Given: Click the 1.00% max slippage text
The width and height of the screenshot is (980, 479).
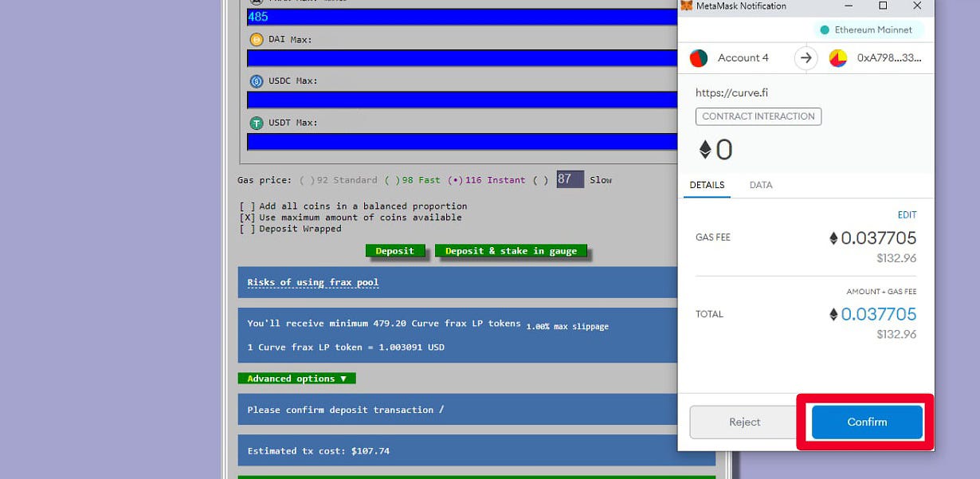Looking at the screenshot, I should pyautogui.click(x=567, y=327).
